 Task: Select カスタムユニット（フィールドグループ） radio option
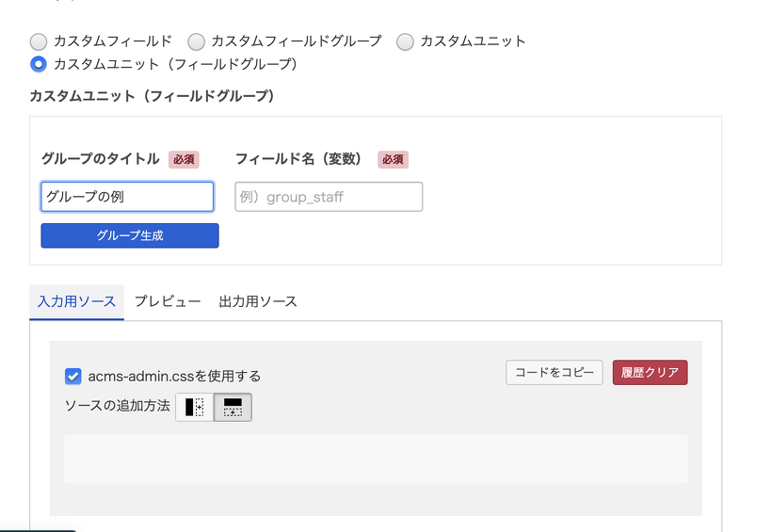click(39, 64)
